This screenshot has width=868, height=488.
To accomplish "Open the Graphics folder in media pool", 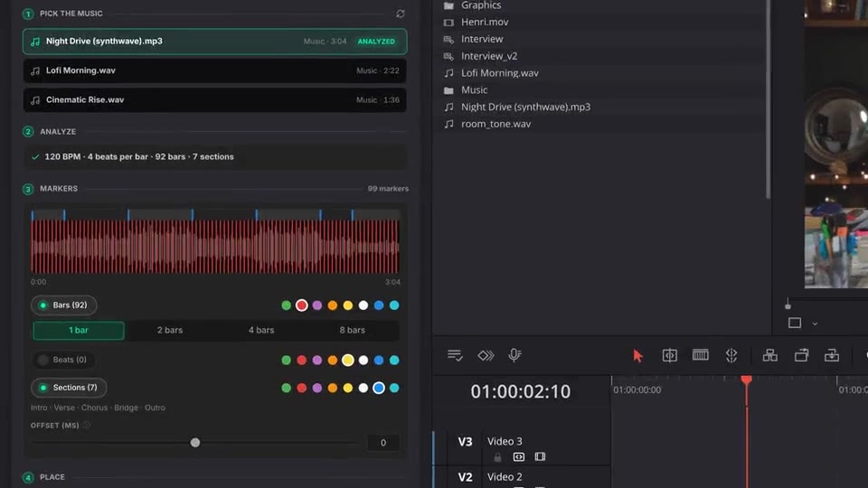I will pos(481,5).
